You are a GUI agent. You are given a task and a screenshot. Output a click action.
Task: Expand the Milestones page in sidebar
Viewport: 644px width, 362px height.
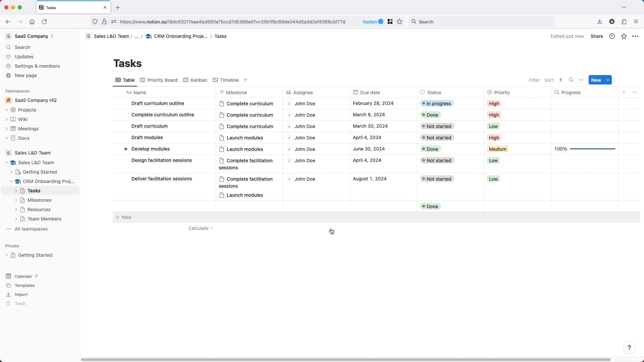16,200
